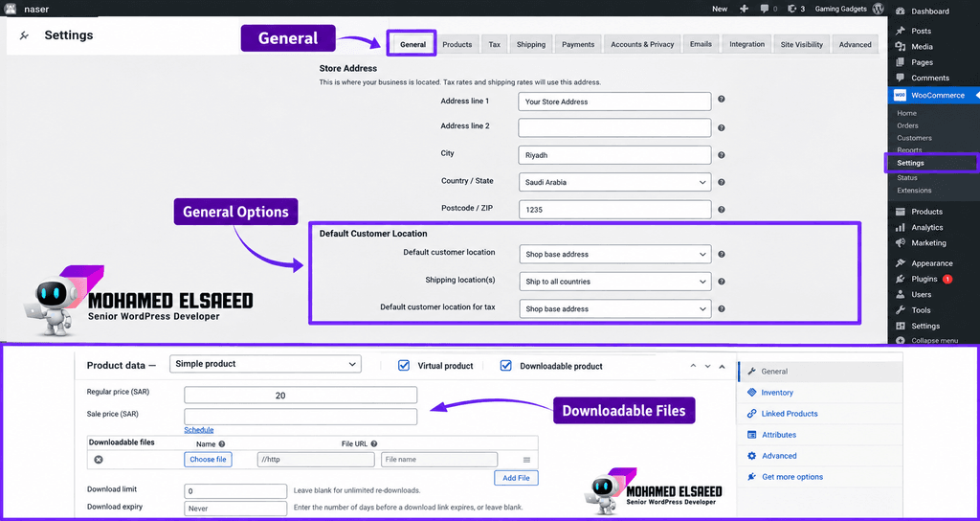980x521 pixels.
Task: Open the Advanced settings tab
Action: point(855,44)
